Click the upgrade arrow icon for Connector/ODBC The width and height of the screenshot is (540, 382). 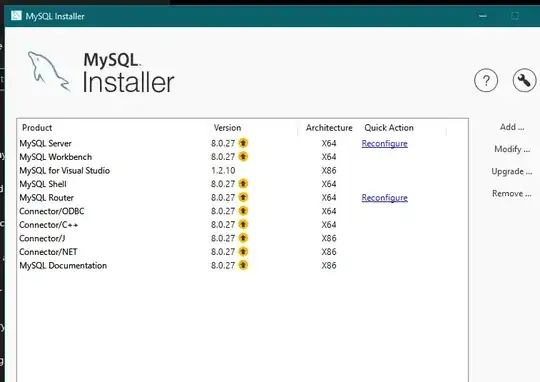(x=243, y=211)
